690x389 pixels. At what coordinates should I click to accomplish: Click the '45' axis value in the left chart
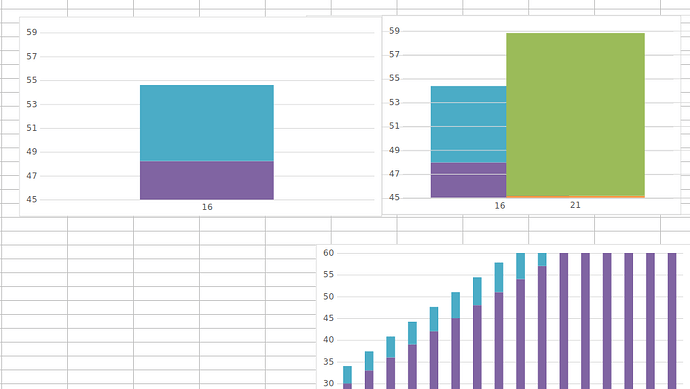pos(32,199)
